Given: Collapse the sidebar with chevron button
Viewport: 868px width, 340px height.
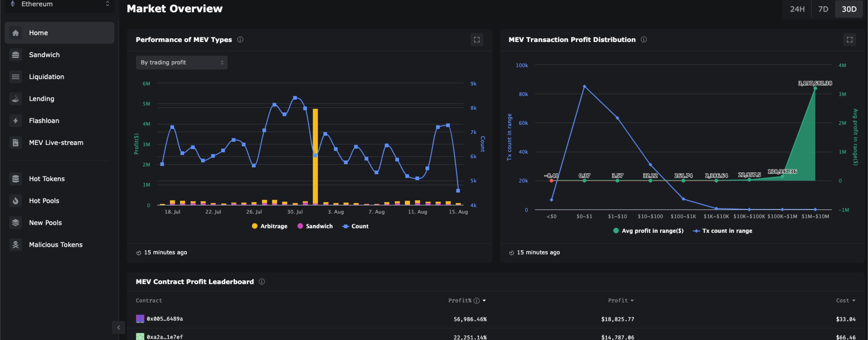Looking at the screenshot, I should (118, 328).
